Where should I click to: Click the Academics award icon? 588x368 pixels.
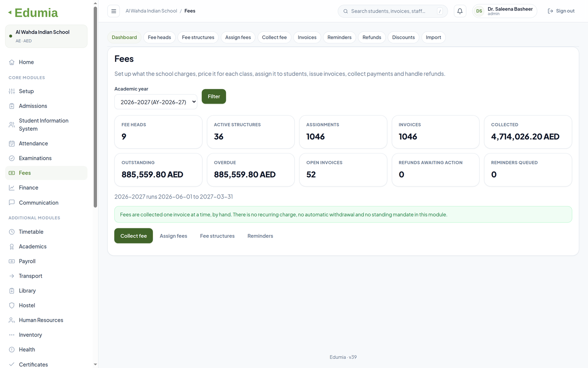(x=12, y=246)
